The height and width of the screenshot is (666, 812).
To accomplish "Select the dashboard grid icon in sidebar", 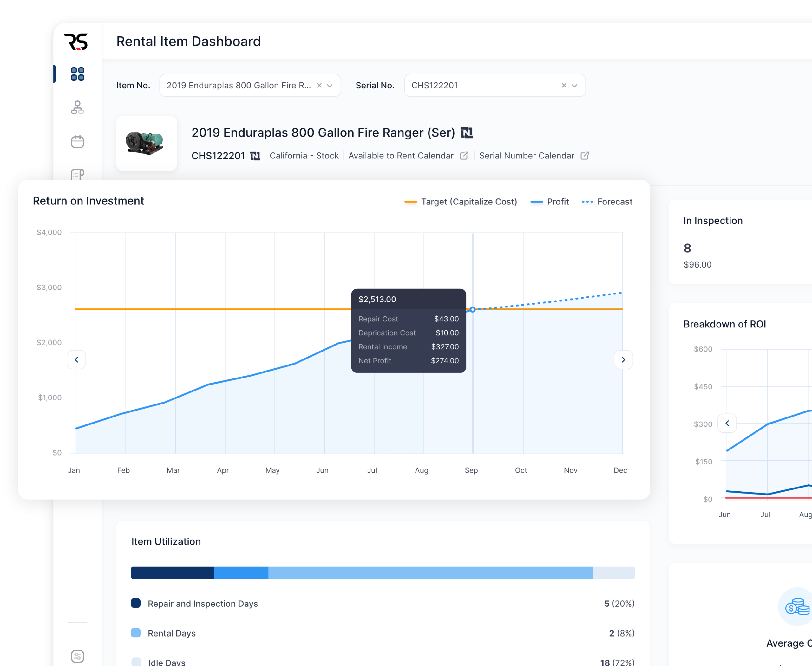I will (x=78, y=74).
